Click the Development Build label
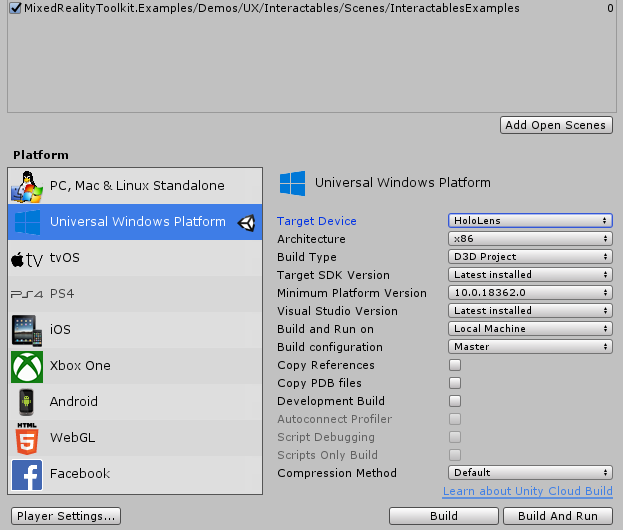Screen dimensions: 623x530 pyautogui.click(x=331, y=401)
